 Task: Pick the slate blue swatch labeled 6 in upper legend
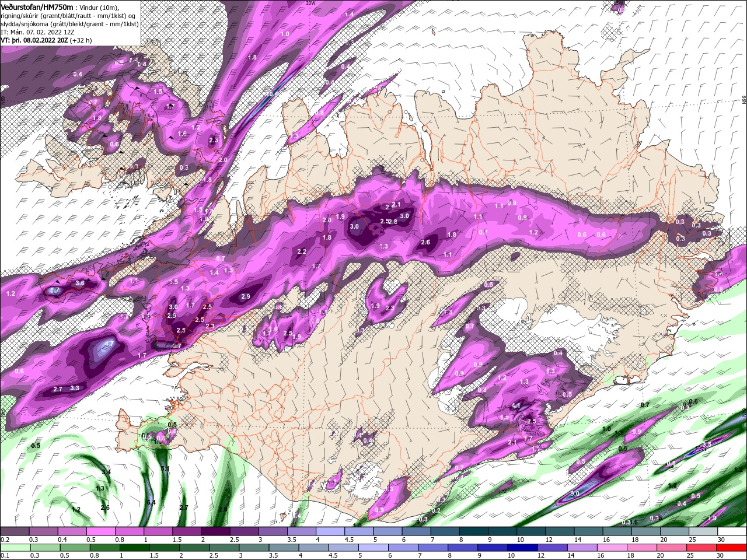(x=417, y=531)
